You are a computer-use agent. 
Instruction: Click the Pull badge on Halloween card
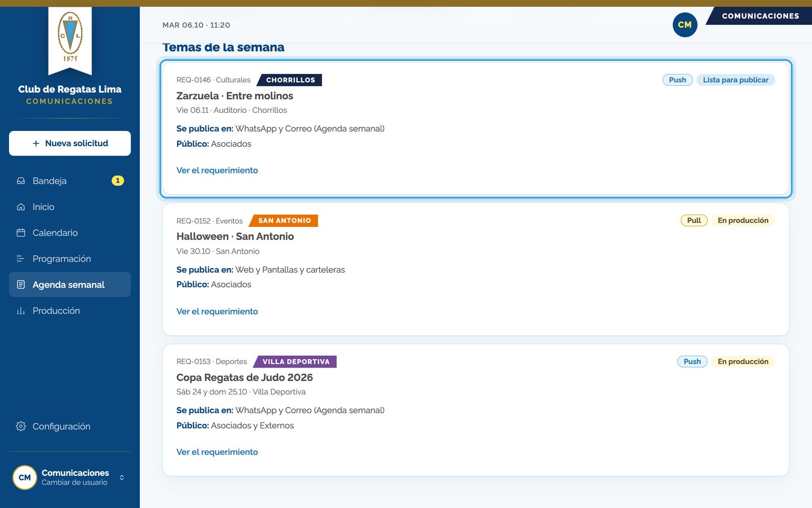(x=694, y=221)
